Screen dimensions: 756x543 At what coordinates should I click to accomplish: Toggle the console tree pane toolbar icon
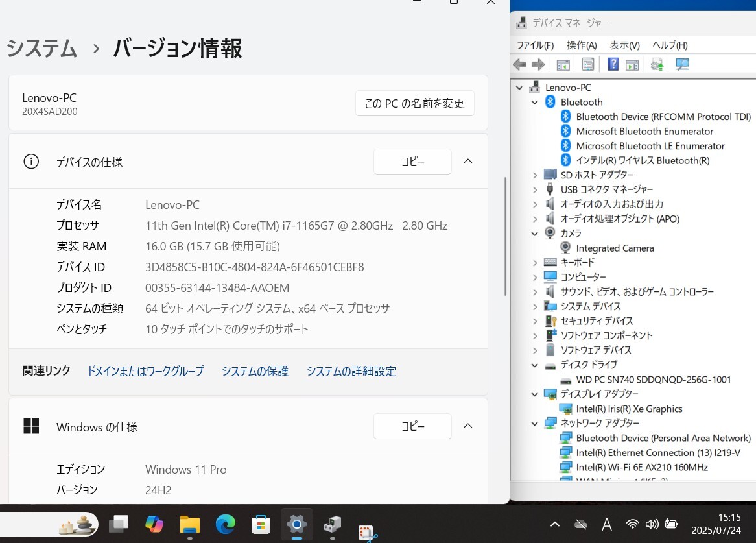[563, 65]
